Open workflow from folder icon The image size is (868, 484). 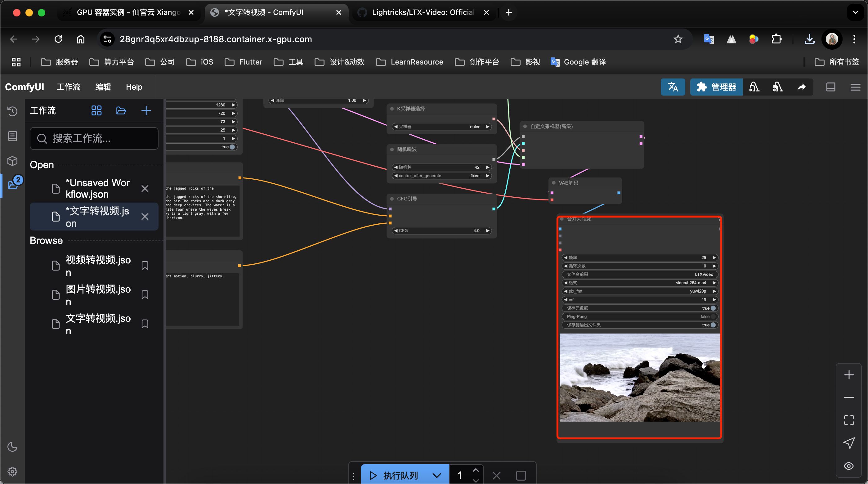121,110
